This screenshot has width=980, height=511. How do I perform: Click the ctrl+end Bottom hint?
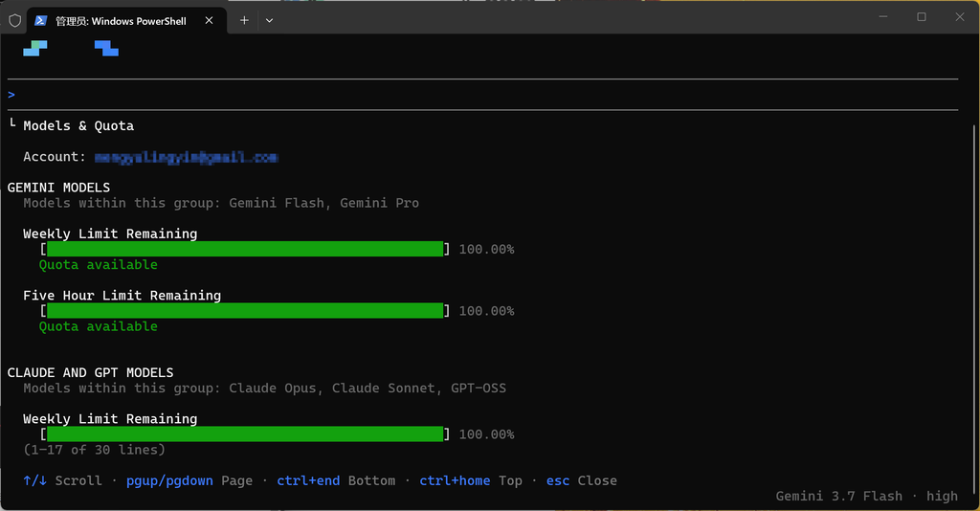tap(336, 480)
